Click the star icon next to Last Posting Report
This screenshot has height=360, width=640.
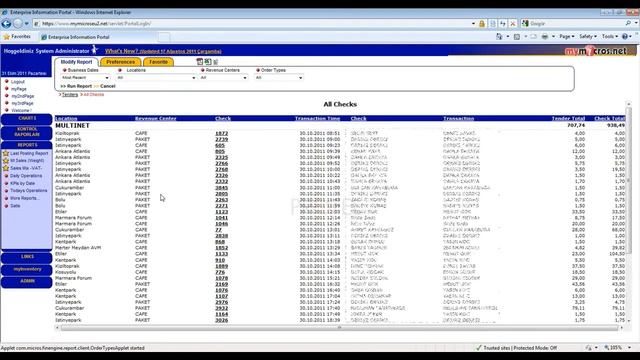[x=6, y=153]
